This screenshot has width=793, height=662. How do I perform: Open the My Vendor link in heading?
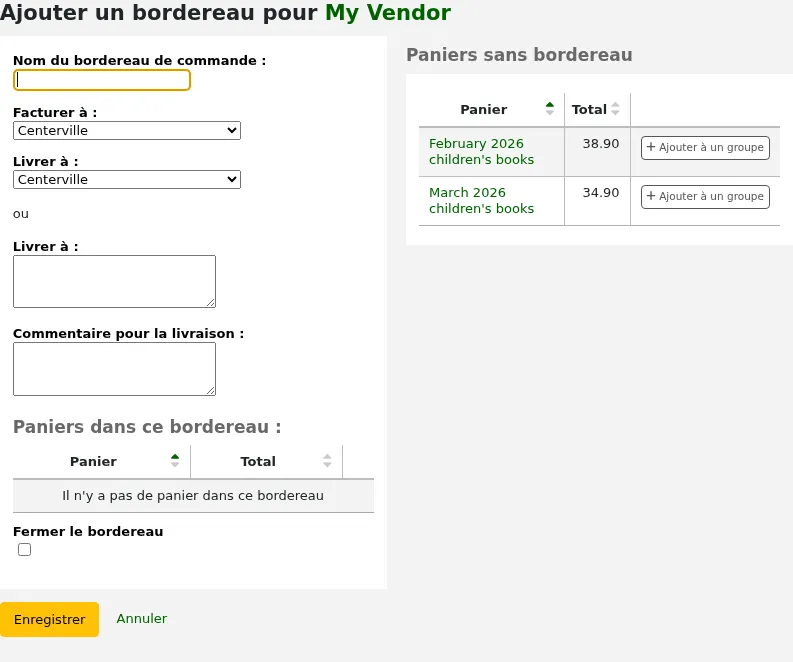point(387,12)
